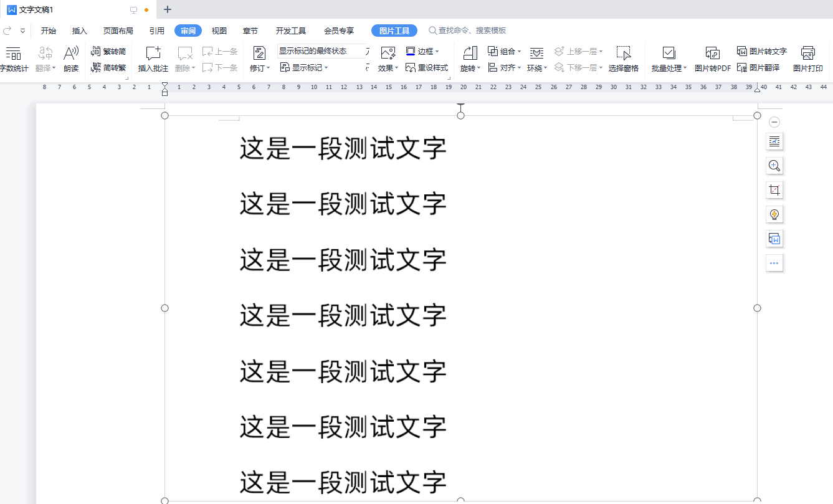Open the 会员专享 tab
This screenshot has height=504, width=833.
pos(339,31)
